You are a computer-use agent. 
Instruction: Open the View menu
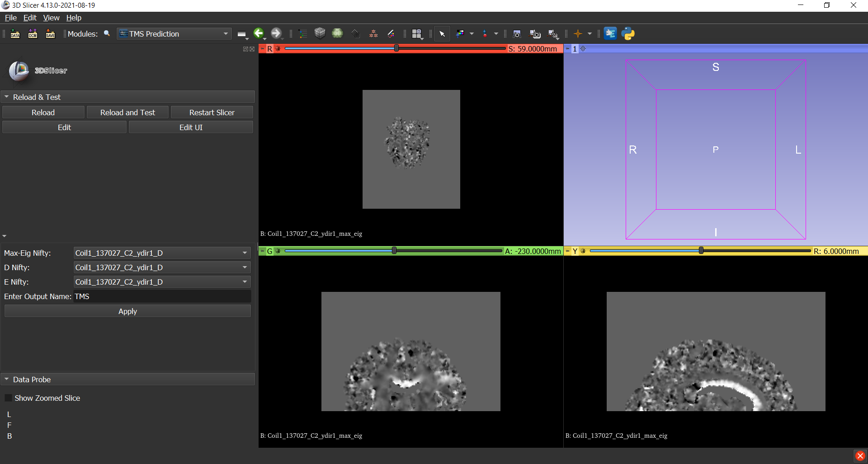pos(51,18)
